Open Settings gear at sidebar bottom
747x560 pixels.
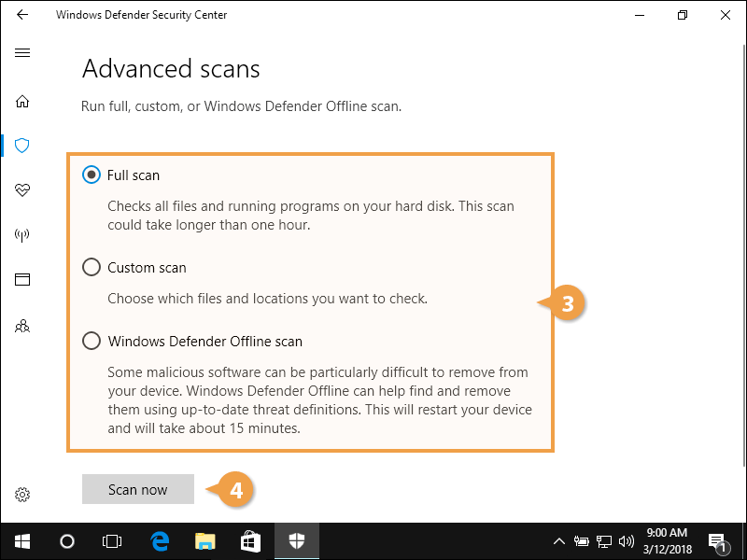22,495
